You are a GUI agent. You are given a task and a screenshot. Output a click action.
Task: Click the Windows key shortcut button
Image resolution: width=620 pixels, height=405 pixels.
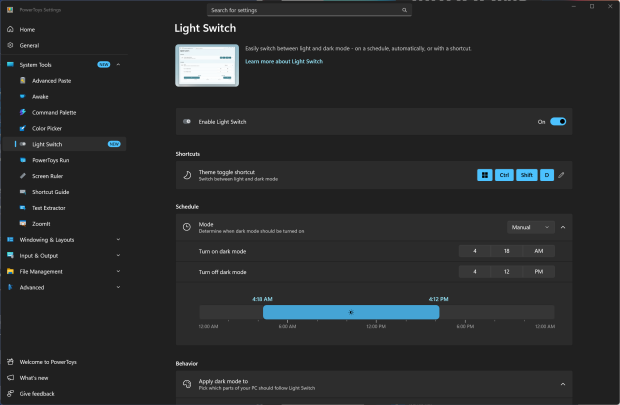click(485, 175)
